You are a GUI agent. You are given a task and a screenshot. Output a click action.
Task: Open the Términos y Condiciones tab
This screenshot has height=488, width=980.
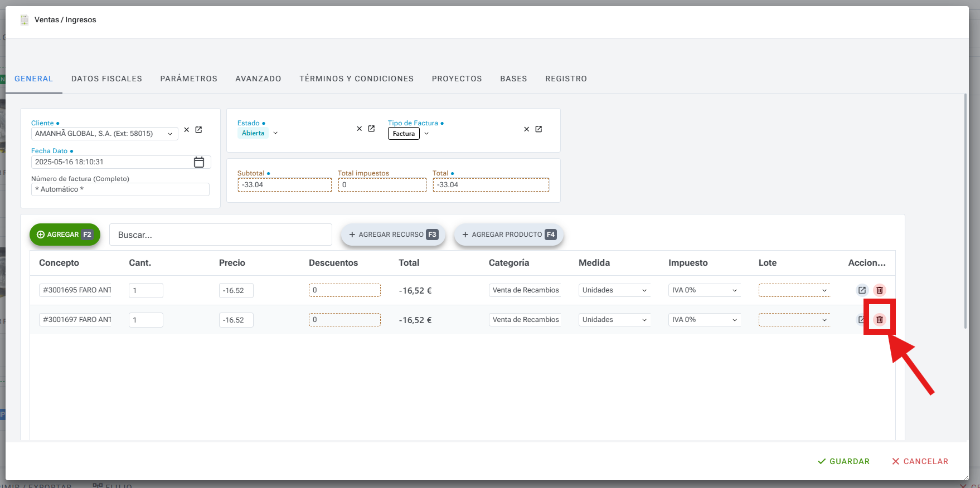point(356,79)
